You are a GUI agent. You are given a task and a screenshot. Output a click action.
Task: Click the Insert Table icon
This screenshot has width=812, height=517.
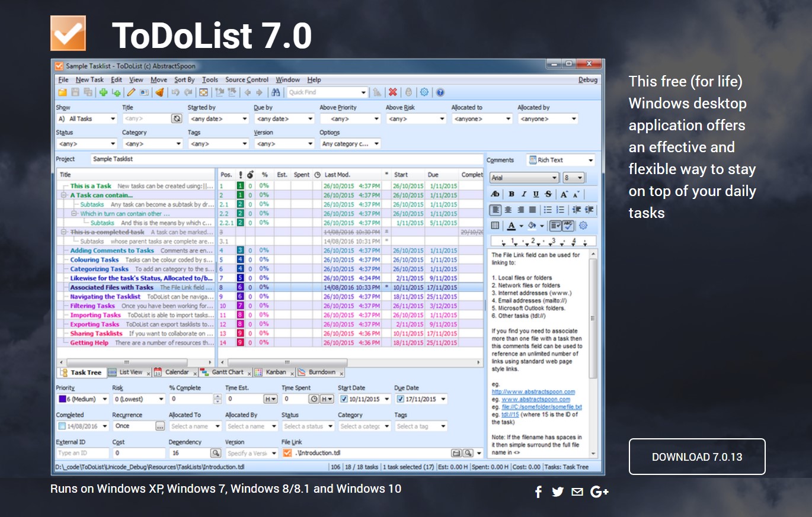coord(495,226)
